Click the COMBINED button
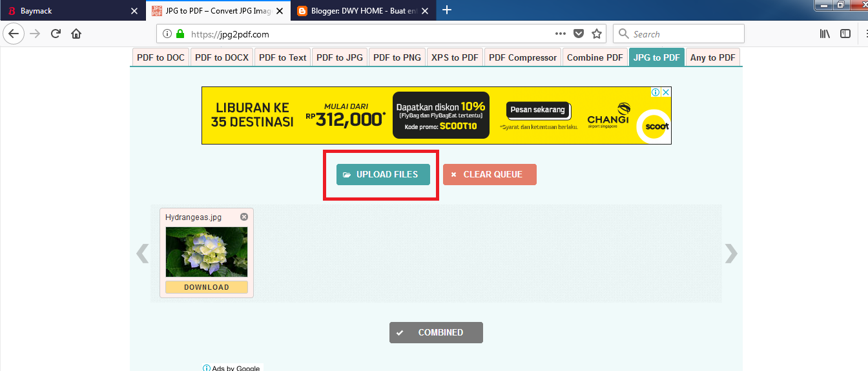868x371 pixels. (x=436, y=332)
